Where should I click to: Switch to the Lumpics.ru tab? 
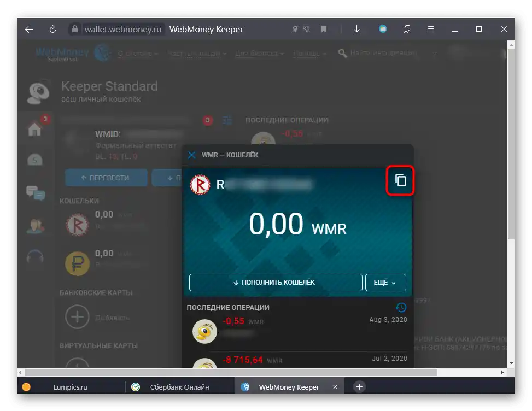(71, 387)
